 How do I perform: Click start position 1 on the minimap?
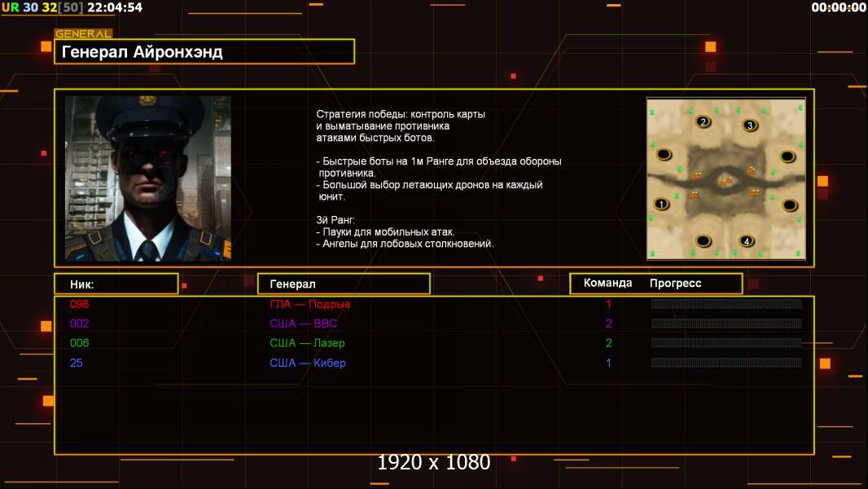click(x=661, y=204)
